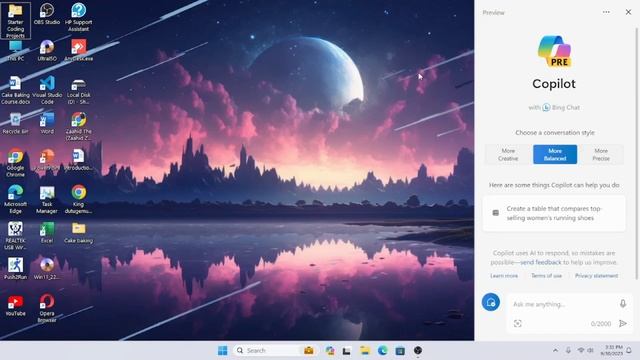Launch Opera Browser shortcut
Viewport: 640px width, 360px height.
[47, 308]
